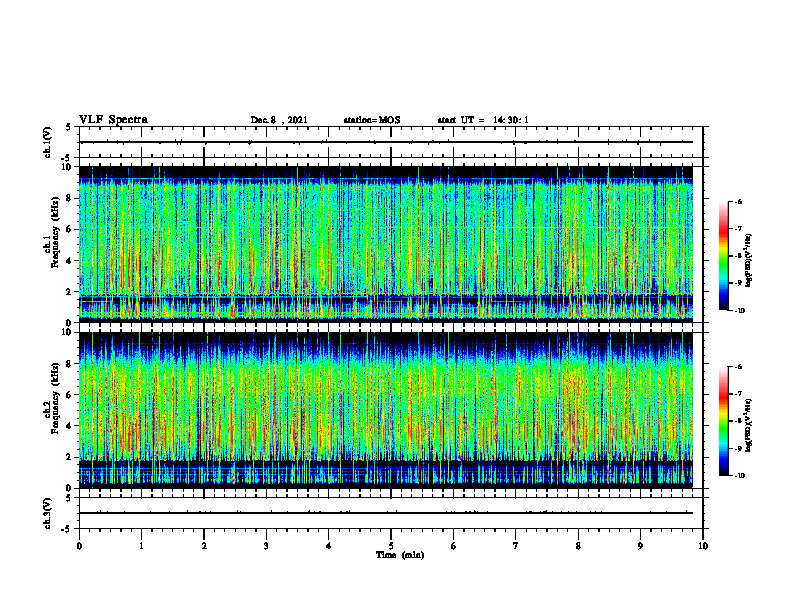Click x-axis tick label '2'
The height and width of the screenshot is (612, 792).
204,546
